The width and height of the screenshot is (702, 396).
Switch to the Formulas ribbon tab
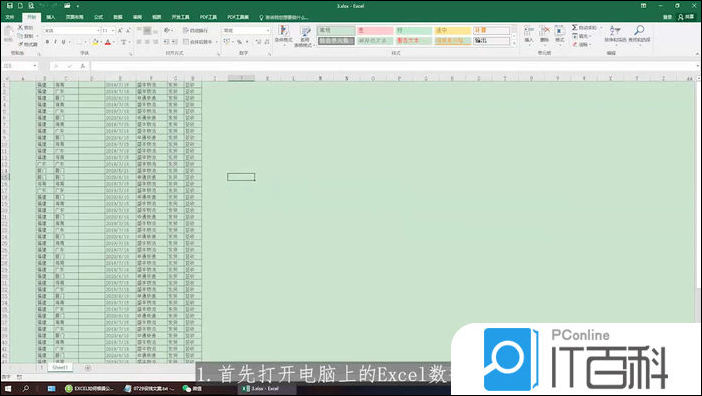tap(99, 17)
